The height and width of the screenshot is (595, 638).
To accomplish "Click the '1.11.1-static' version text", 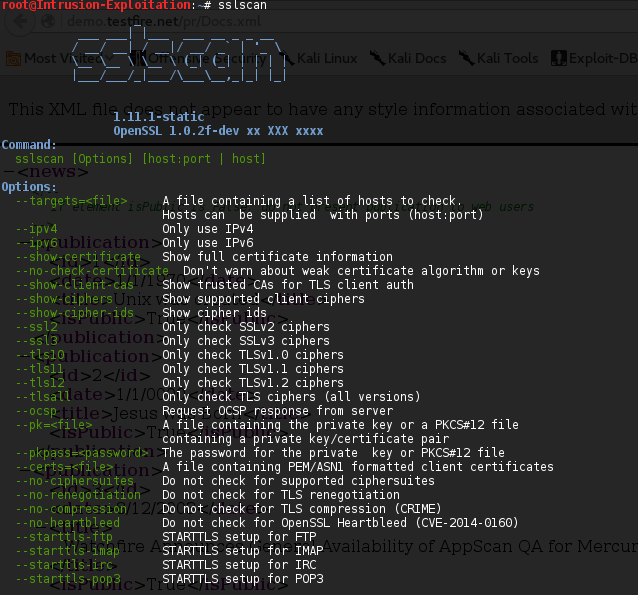I will 159,117.
